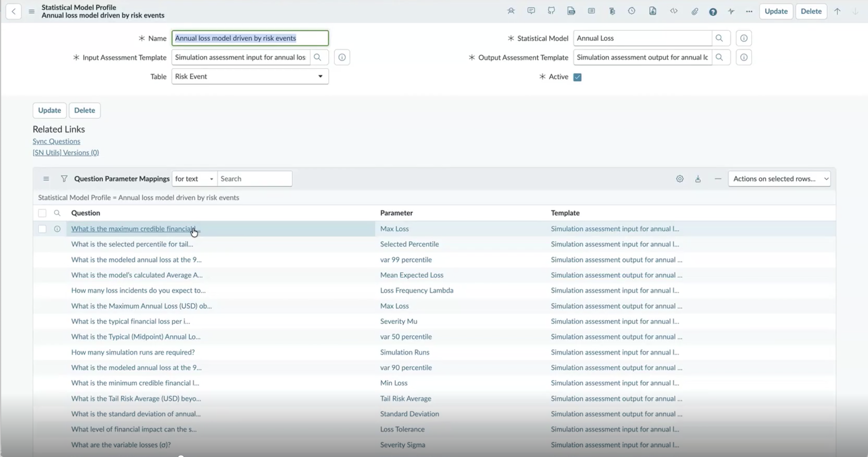Toggle the Active checkbox

pyautogui.click(x=577, y=77)
